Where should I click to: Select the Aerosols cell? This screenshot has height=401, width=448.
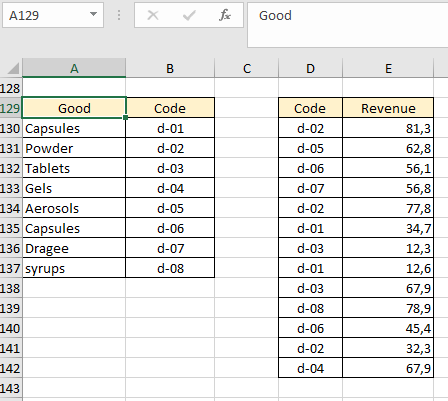(74, 208)
